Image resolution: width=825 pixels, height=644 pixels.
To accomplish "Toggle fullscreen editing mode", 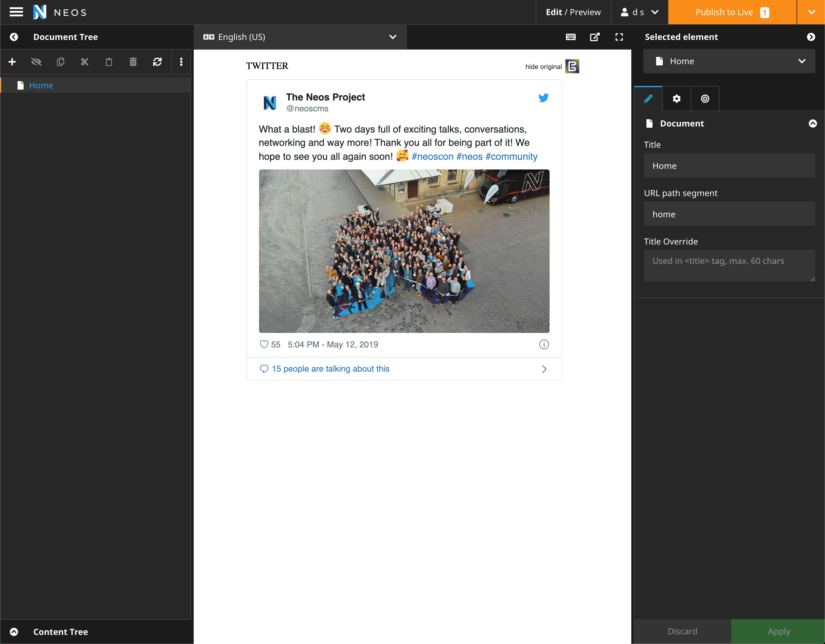I will click(x=619, y=37).
